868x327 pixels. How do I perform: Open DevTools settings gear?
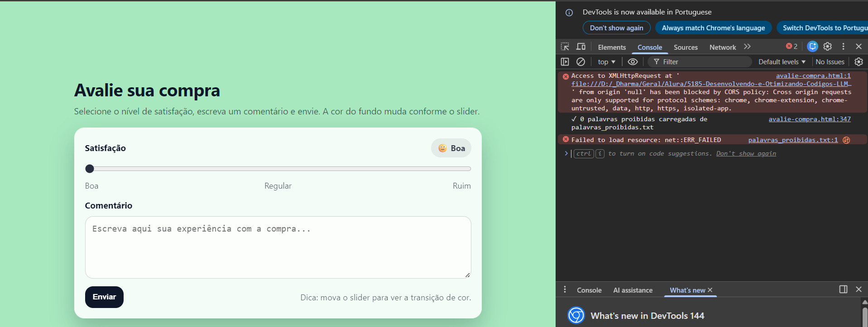pyautogui.click(x=828, y=46)
